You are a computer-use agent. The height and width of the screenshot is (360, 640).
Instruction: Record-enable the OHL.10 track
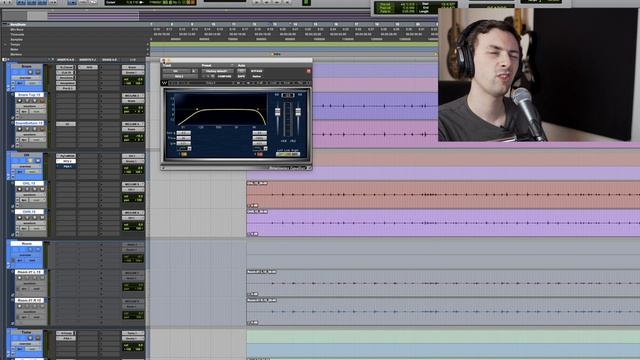pos(20,189)
